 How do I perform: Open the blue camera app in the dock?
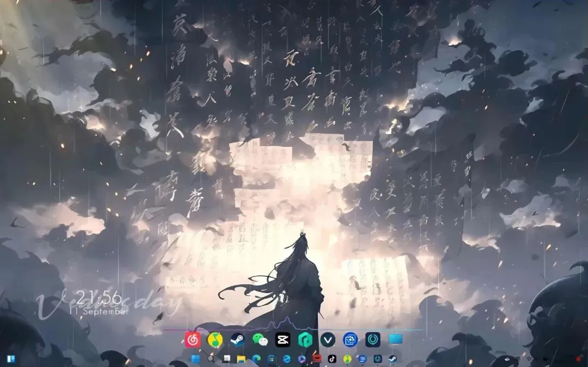point(350,340)
